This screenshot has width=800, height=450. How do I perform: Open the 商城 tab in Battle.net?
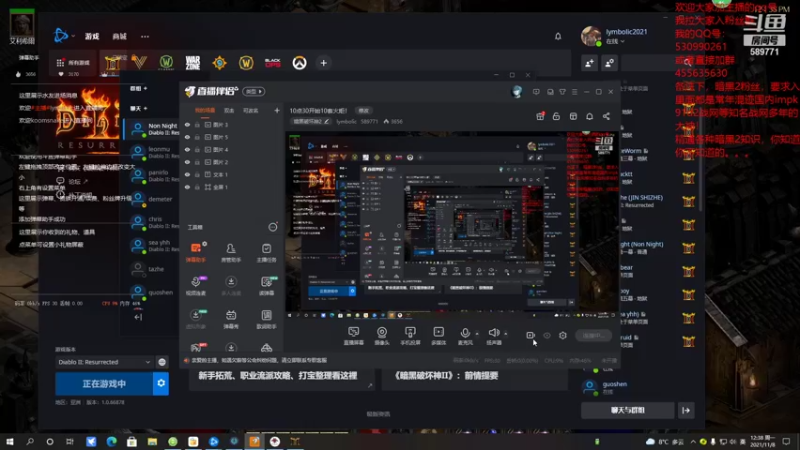119,36
